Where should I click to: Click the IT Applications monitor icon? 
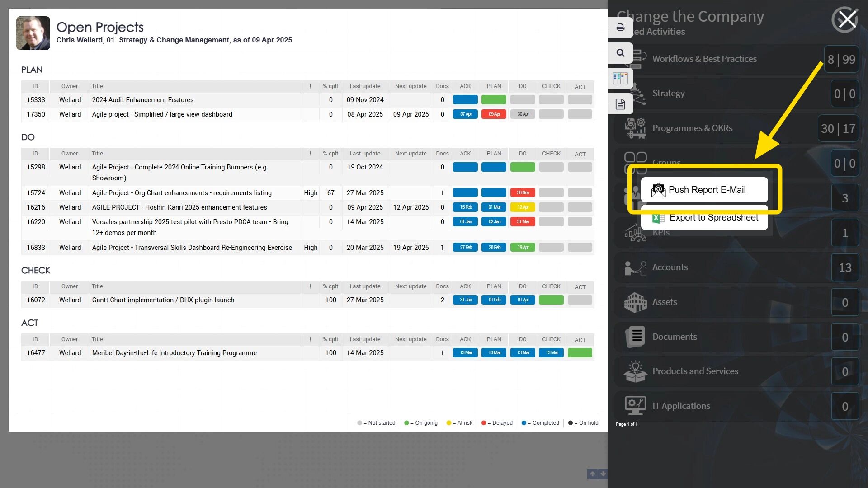point(635,406)
